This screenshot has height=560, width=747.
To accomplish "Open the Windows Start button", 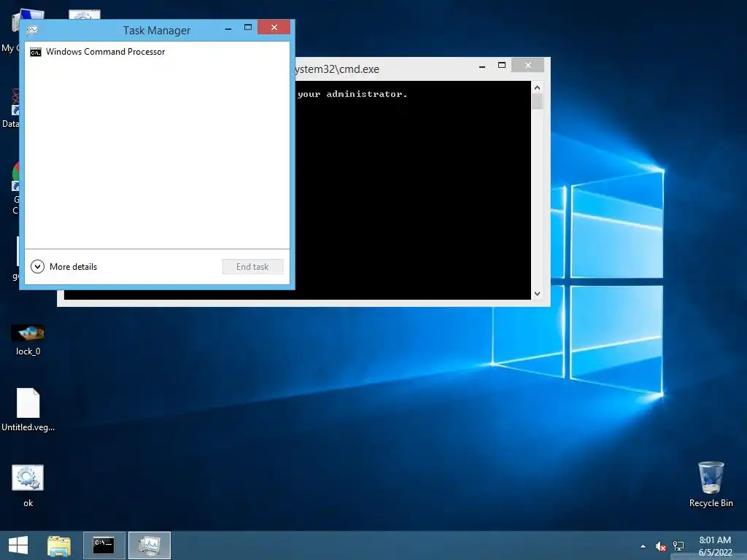I will click(x=18, y=545).
